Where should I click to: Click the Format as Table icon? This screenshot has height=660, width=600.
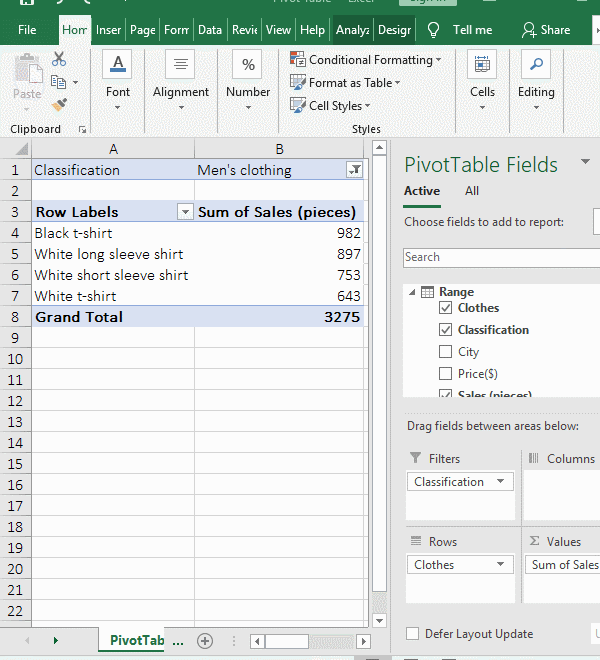click(x=298, y=82)
